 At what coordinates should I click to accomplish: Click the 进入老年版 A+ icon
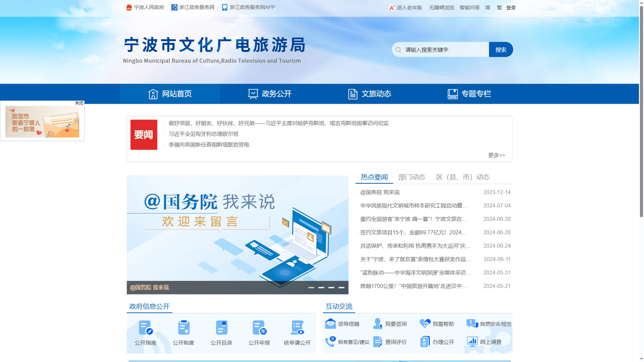click(x=392, y=8)
